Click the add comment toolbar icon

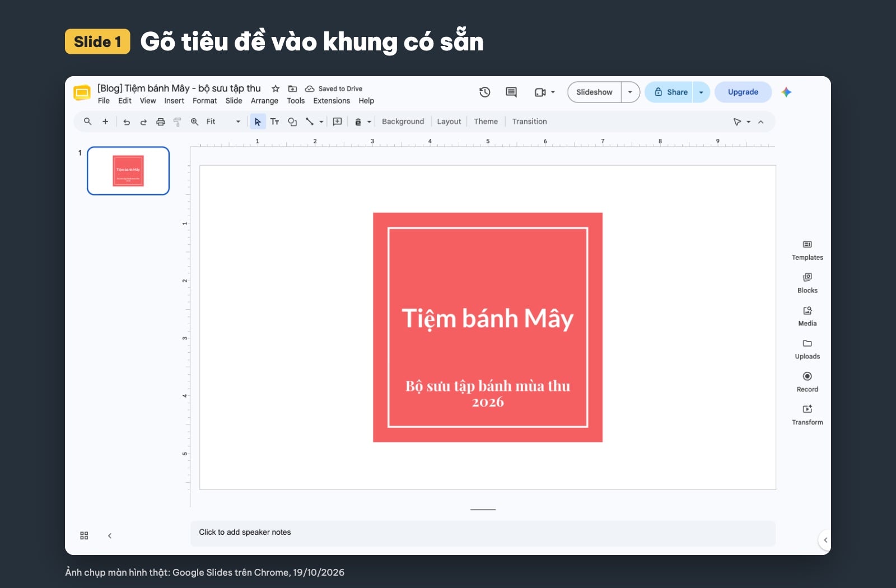(337, 122)
